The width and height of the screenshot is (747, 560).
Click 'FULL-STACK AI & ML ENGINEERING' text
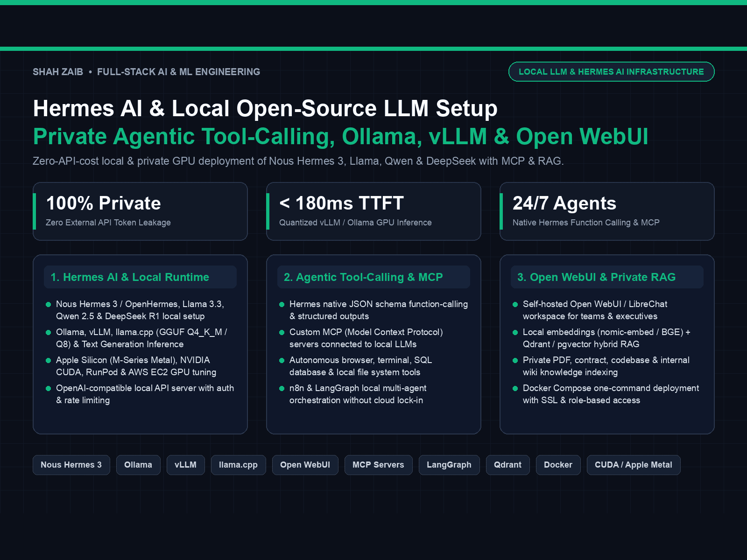pyautogui.click(x=178, y=72)
